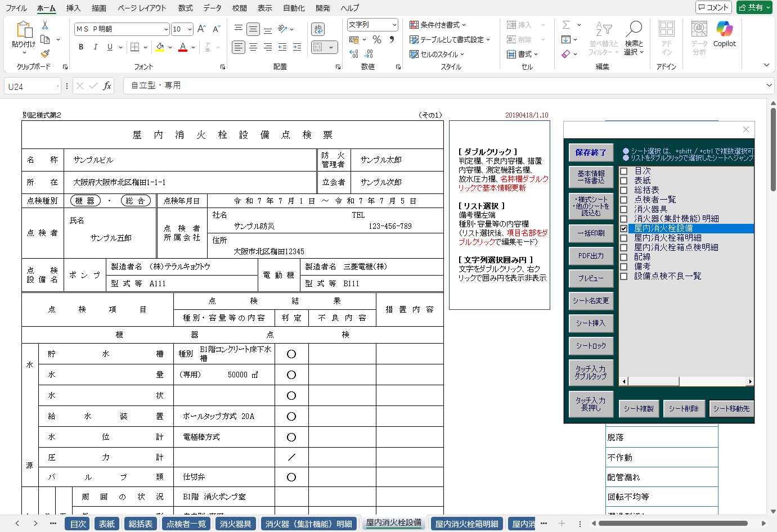
Task: Click the PDF出力 button
Action: [x=591, y=256]
